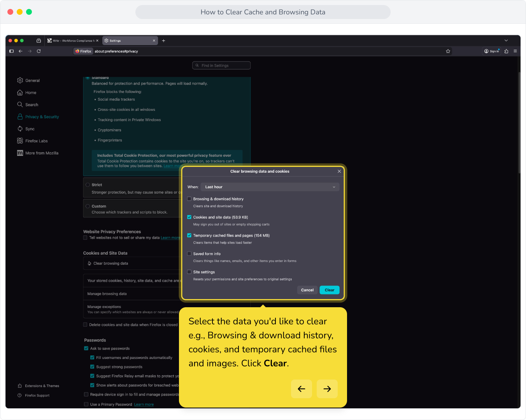Uncheck Cookies and site data checkbox
The image size is (526, 420).
189,217
